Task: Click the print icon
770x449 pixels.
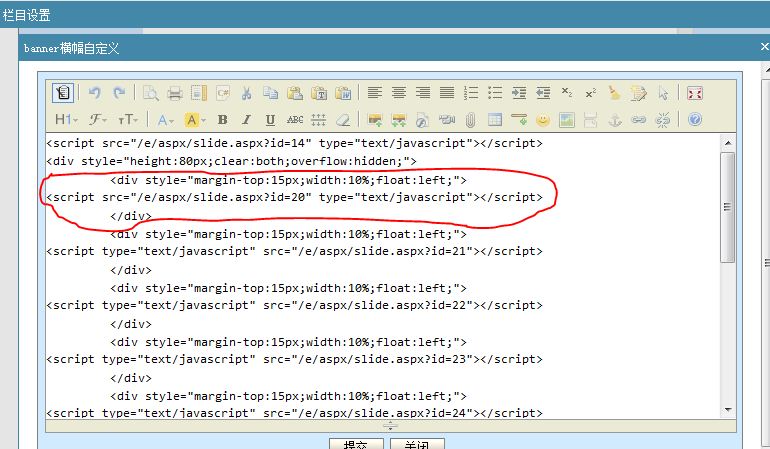Action: click(x=174, y=93)
